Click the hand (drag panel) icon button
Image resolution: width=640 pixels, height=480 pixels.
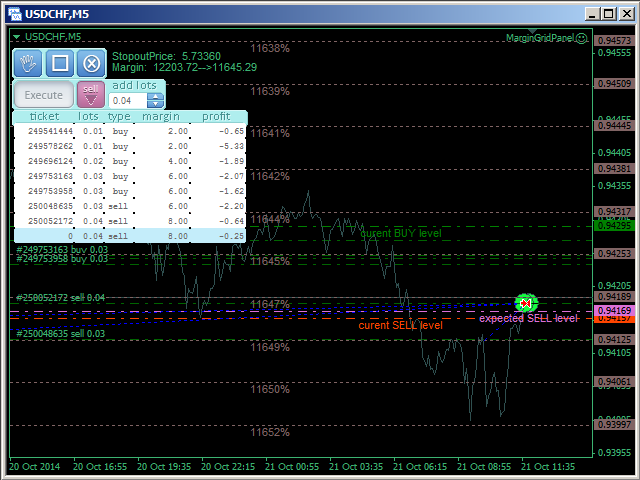click(x=28, y=63)
